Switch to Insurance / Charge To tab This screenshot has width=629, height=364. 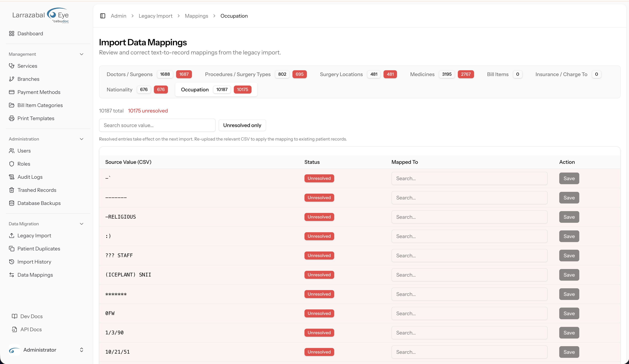tap(568, 74)
